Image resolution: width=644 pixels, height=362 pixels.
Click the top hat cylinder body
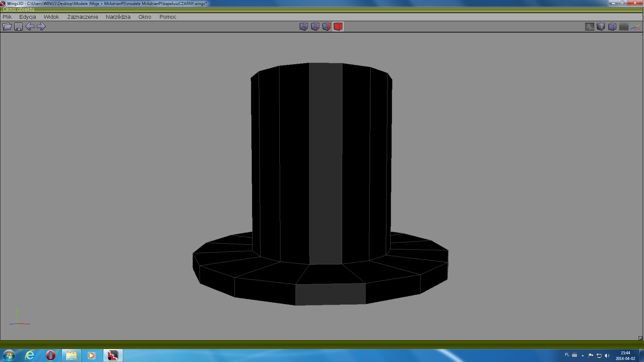322,161
